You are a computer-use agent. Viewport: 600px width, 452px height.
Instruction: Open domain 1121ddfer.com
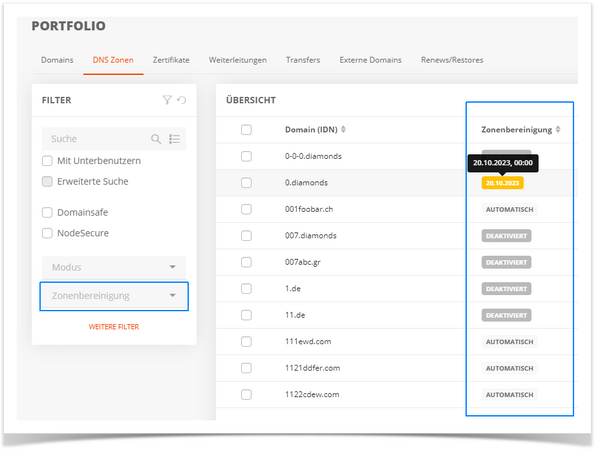pyautogui.click(x=312, y=368)
